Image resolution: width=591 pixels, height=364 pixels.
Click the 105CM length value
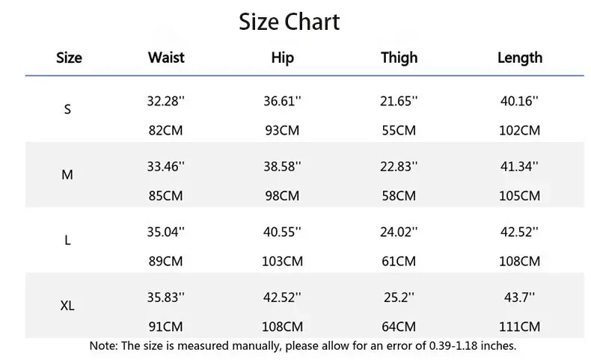pyautogui.click(x=519, y=196)
